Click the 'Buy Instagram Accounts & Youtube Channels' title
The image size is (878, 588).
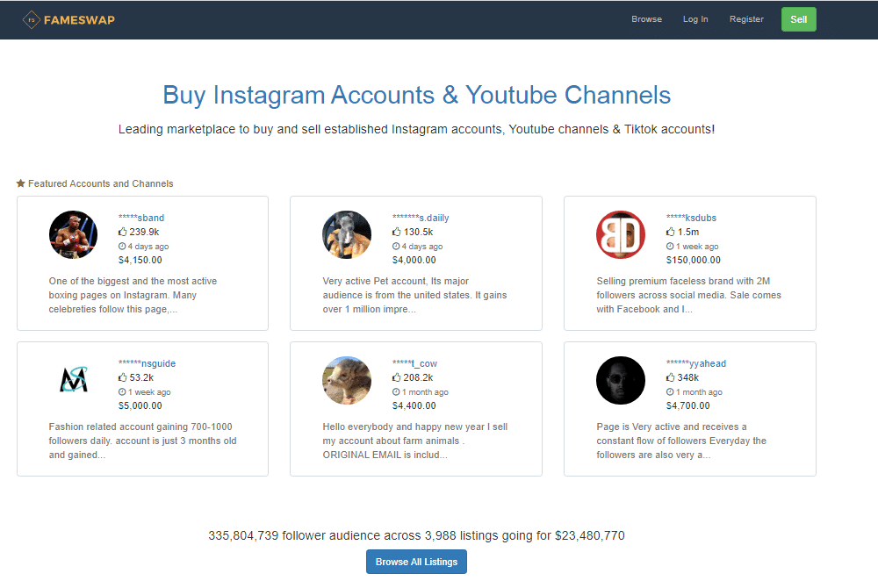[416, 95]
